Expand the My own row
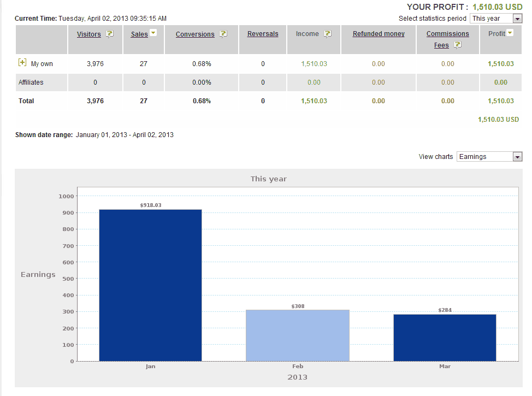532x396 pixels. pos(22,63)
